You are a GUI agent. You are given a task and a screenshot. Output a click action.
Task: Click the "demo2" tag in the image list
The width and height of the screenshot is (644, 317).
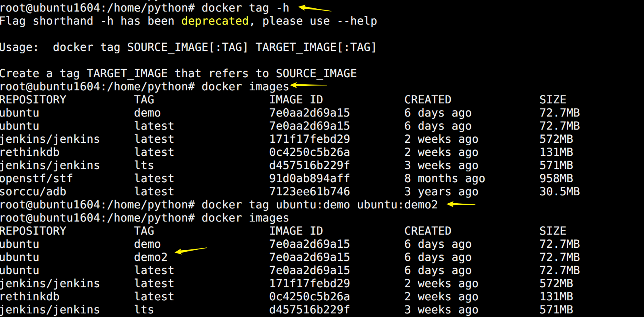pos(151,257)
